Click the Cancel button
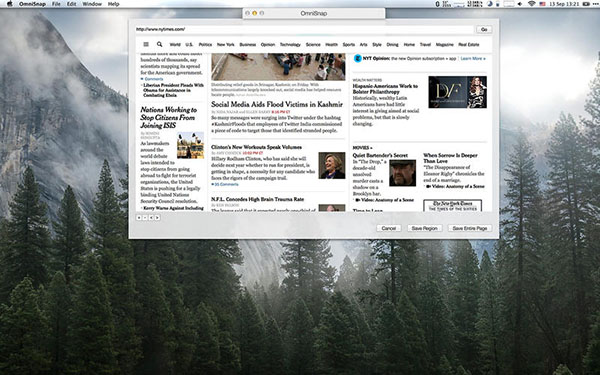The height and width of the screenshot is (375, 600). pos(389,228)
